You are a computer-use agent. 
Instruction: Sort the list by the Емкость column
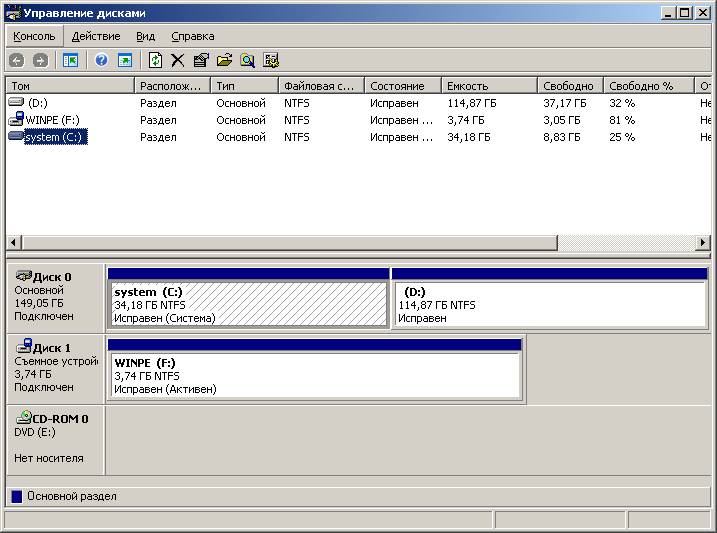(x=488, y=86)
